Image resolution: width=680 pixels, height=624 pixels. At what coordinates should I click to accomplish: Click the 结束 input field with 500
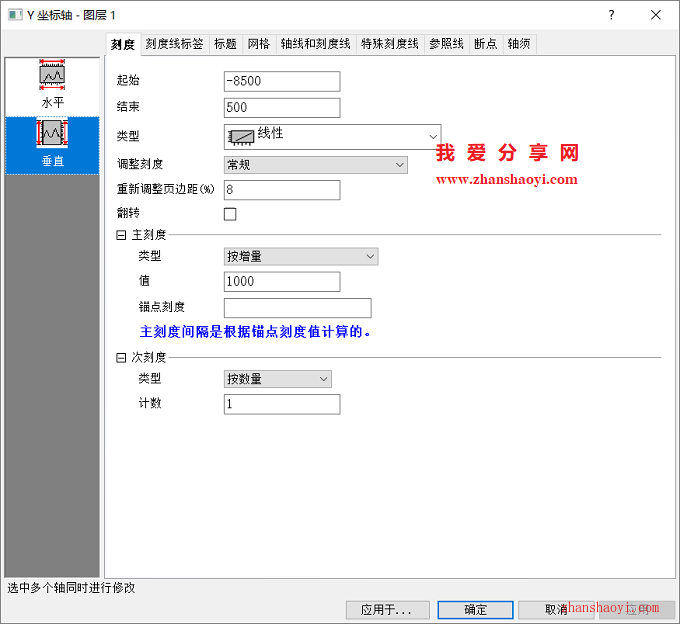click(282, 108)
